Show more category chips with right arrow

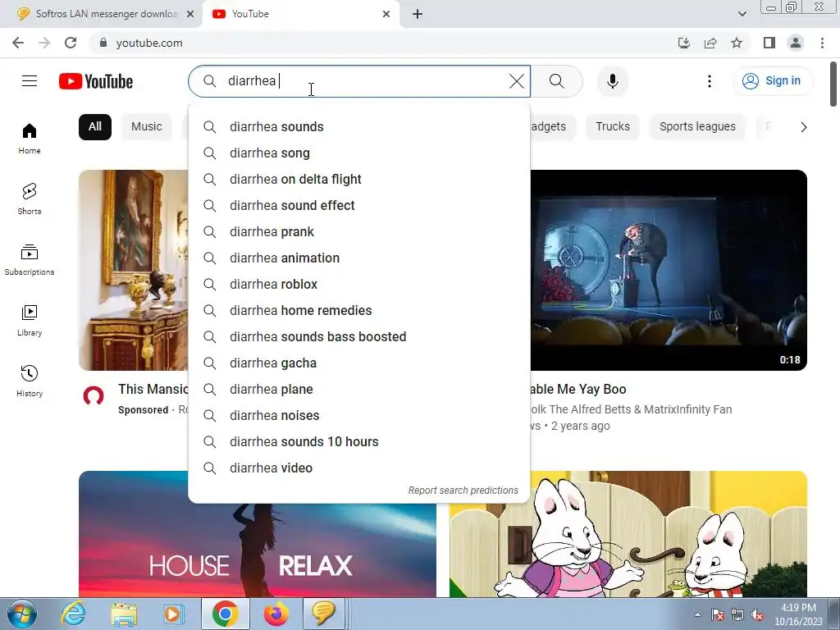pyautogui.click(x=803, y=127)
